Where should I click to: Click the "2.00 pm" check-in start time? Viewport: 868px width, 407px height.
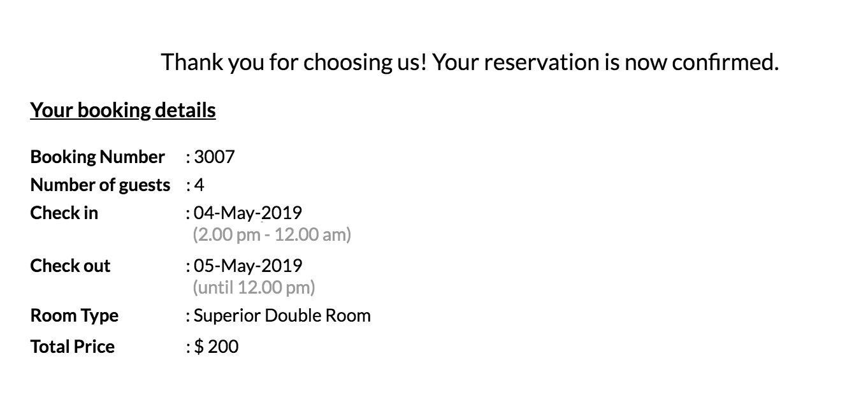point(225,235)
